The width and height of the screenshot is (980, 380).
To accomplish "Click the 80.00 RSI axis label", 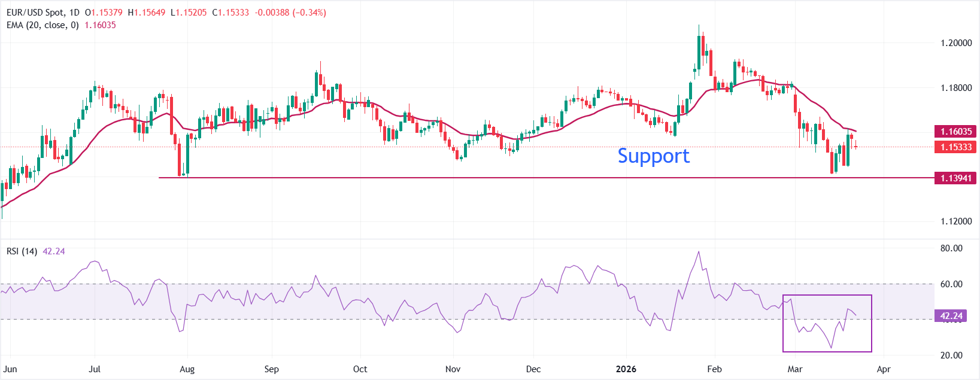I will (x=951, y=248).
